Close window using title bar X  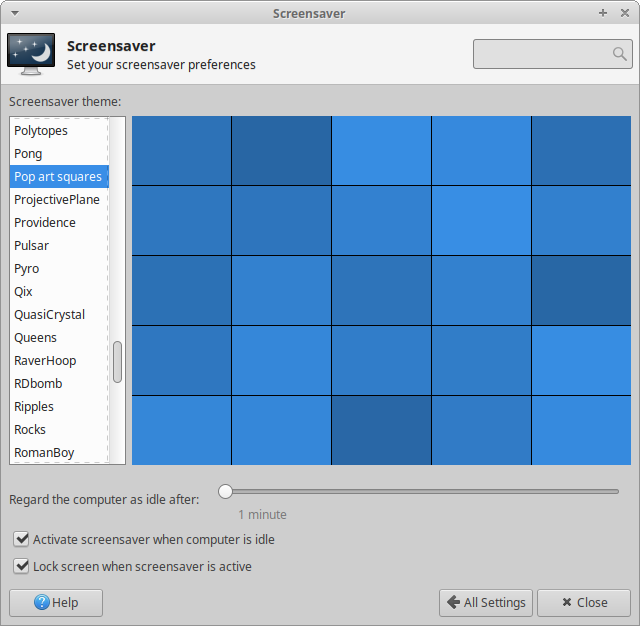[625, 13]
